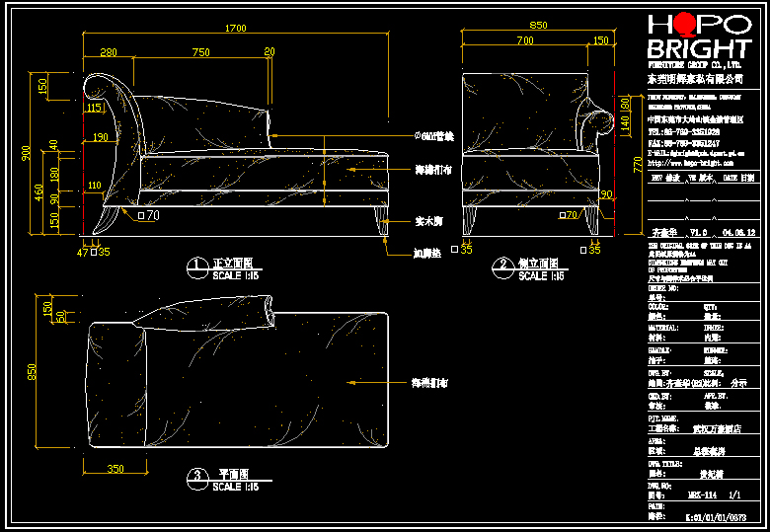Click the 750 dimension text
The height and width of the screenshot is (532, 770).
point(200,52)
